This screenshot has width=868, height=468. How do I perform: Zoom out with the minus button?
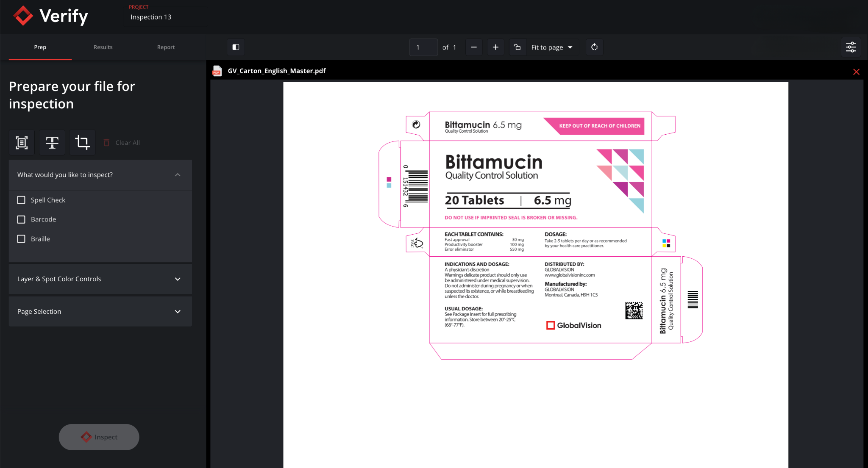click(x=474, y=47)
